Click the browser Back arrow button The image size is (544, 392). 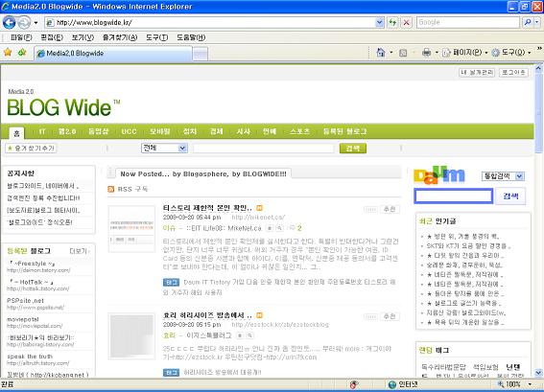[x=9, y=23]
